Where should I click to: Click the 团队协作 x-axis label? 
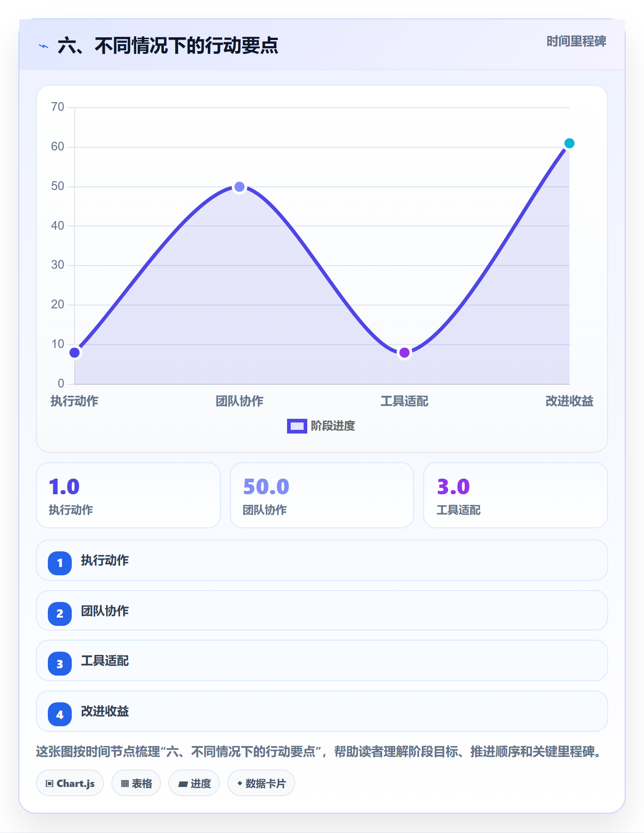[239, 401]
